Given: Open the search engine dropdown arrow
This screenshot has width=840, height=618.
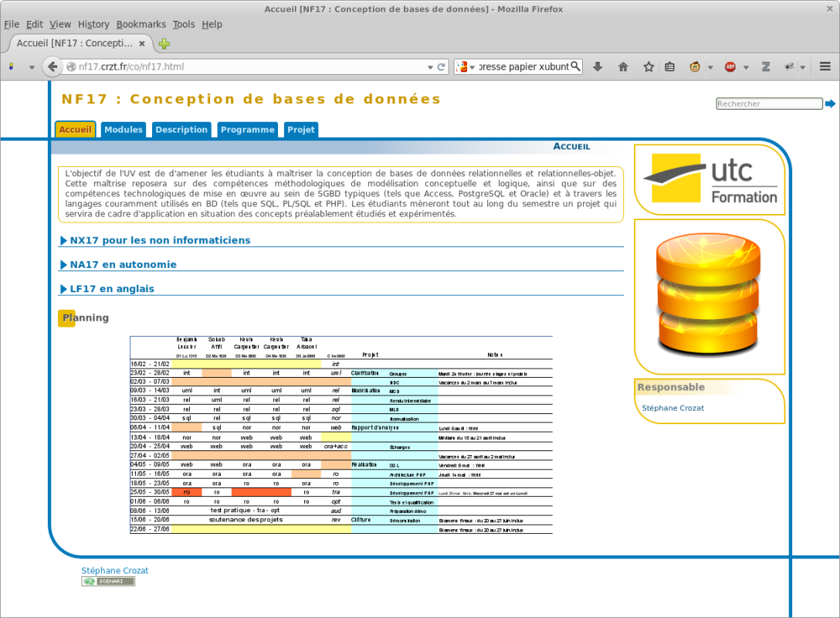Looking at the screenshot, I should point(472,67).
